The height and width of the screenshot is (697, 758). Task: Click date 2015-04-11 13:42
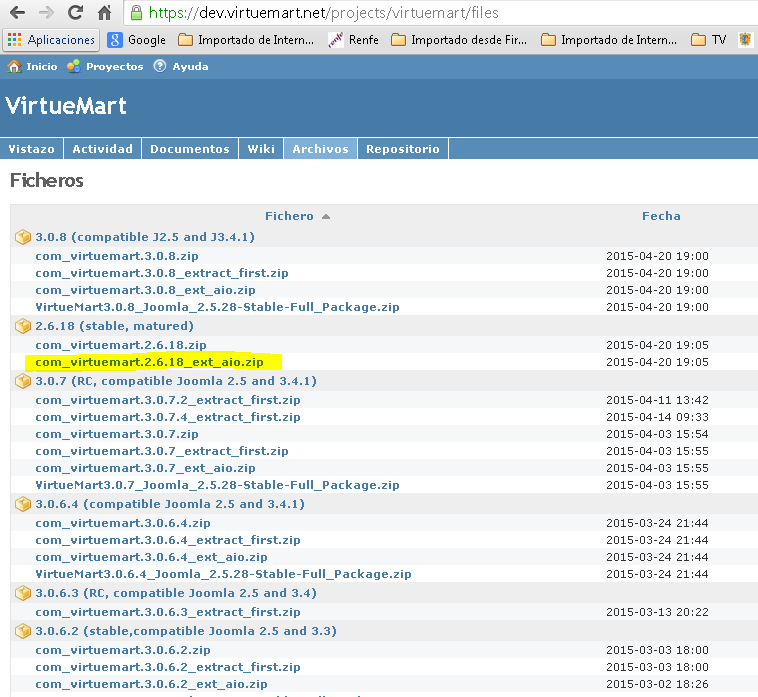click(x=657, y=400)
